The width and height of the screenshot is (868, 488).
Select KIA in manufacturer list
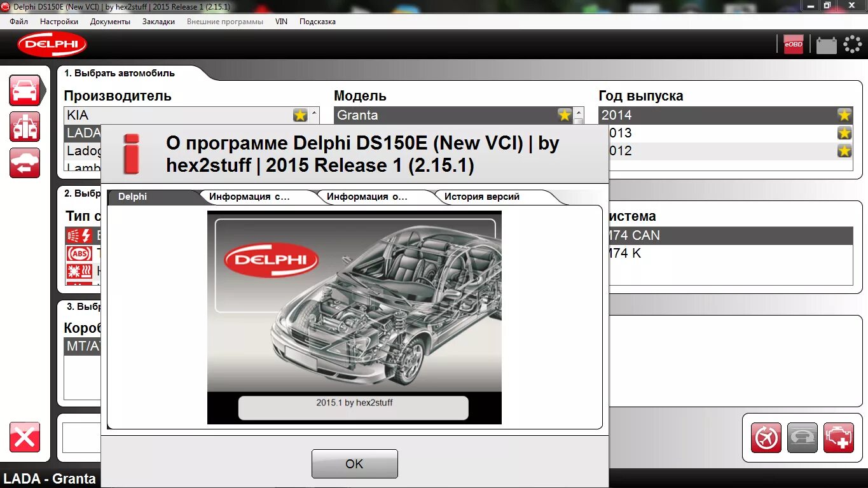click(x=187, y=115)
